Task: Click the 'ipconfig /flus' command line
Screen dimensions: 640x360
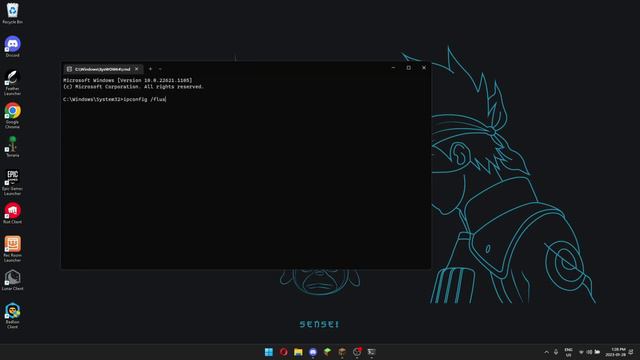Action: [114, 99]
